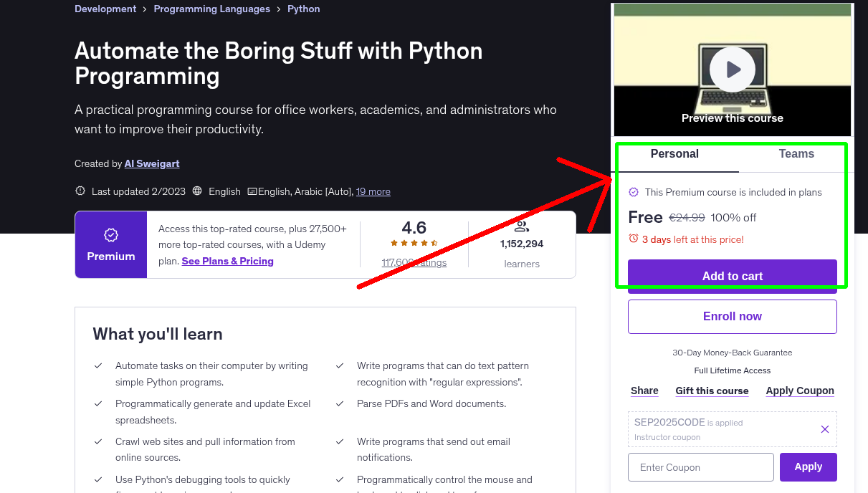
Task: Click the checkmark beside Parse PDFs item
Action: 340,403
